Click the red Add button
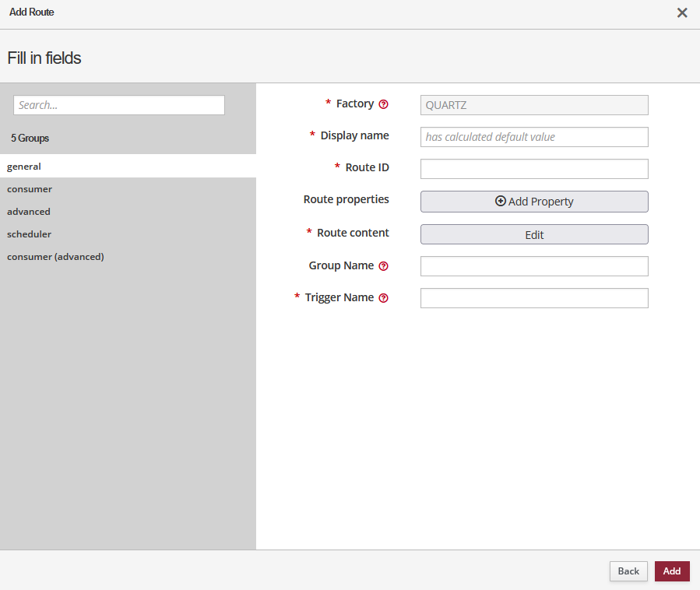The height and width of the screenshot is (590, 700). tap(672, 571)
